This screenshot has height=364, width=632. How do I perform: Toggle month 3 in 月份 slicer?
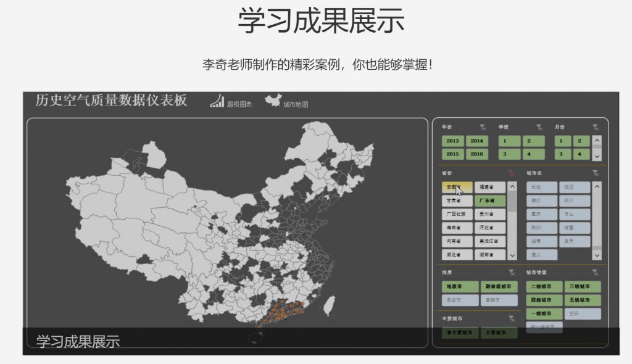pos(563,154)
